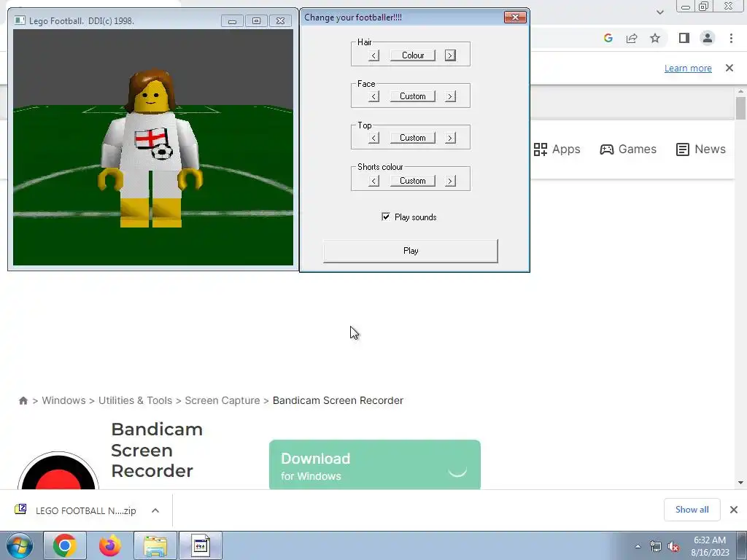
Task: Choose previous Top option
Action: click(x=374, y=138)
